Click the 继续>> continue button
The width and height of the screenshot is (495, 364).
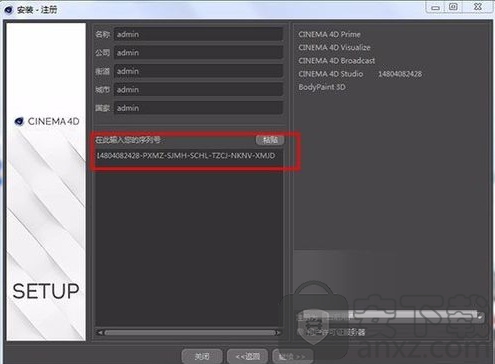[x=292, y=356]
